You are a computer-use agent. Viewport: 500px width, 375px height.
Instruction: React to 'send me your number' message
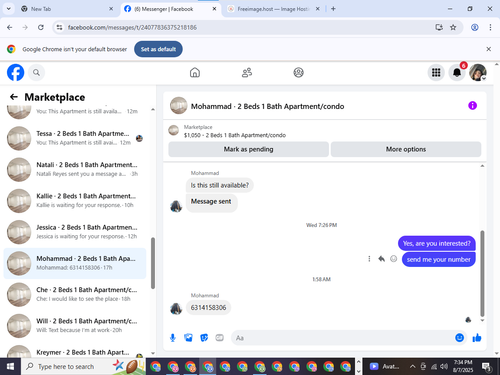393,259
